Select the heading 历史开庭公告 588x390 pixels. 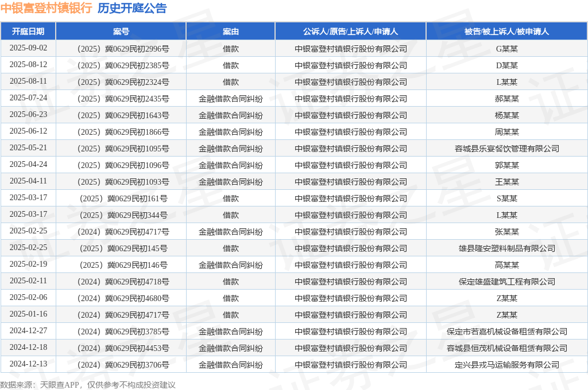[132, 8]
